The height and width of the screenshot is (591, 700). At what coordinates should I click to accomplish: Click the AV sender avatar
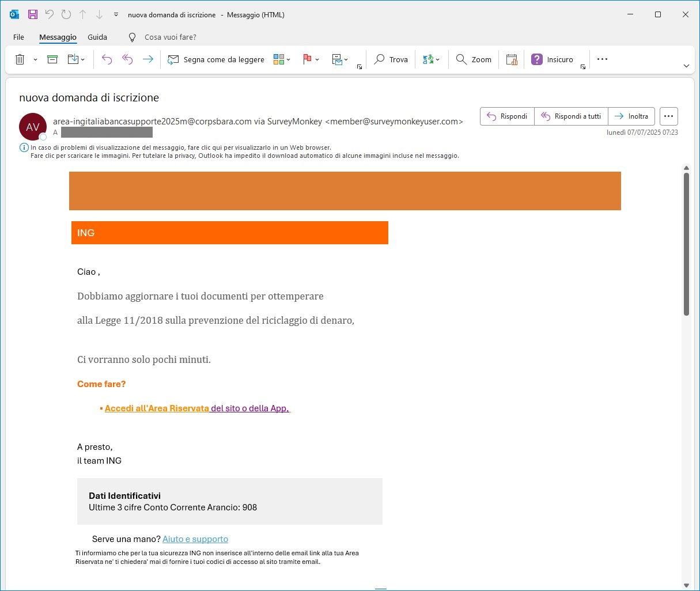click(x=33, y=127)
